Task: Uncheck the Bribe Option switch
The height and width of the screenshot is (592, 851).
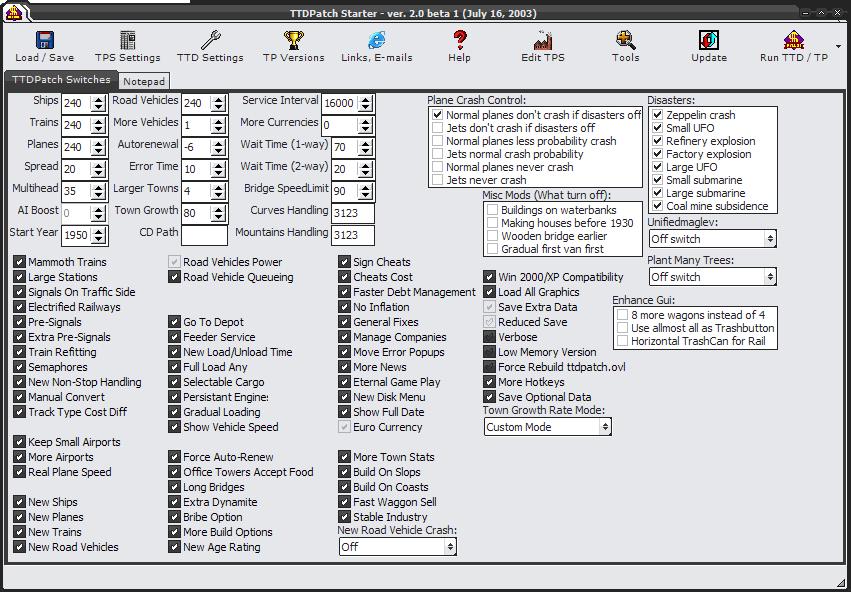Action: pos(174,517)
